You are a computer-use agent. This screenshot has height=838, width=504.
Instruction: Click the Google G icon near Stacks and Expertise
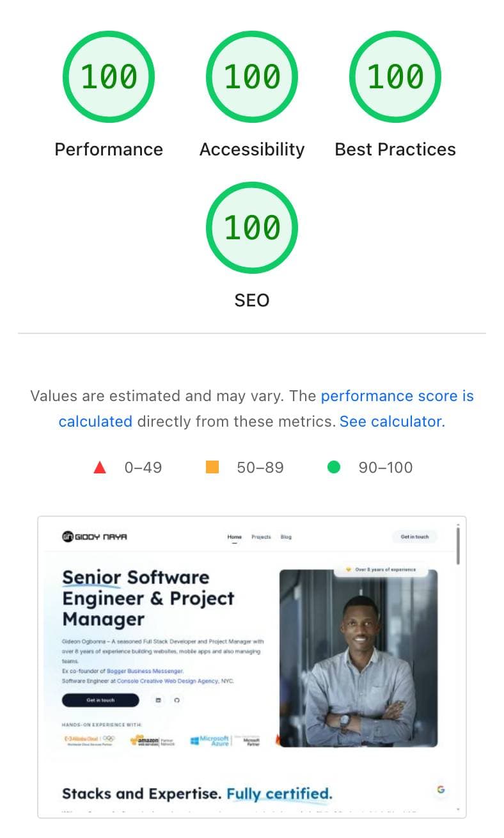click(x=441, y=789)
